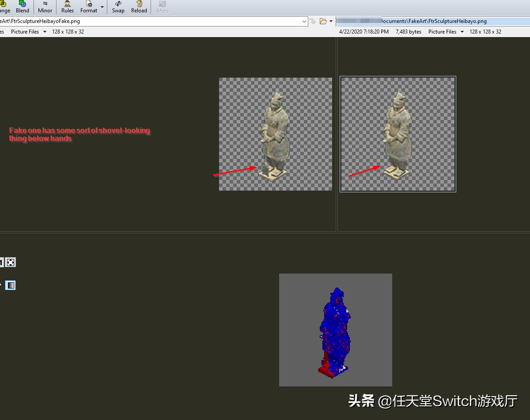Reload the compared files
The width and height of the screenshot is (530, 420).
(139, 7)
